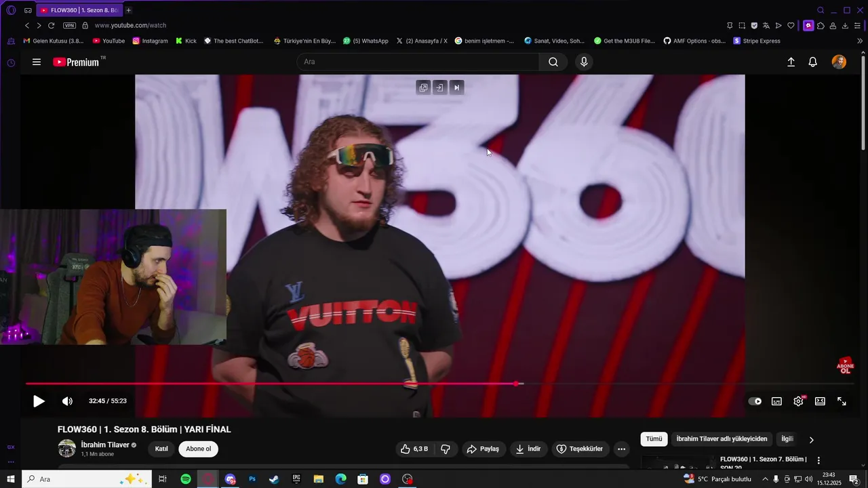Open the Stripe Express bookmark
Screen dimensions: 868x488
(757, 41)
